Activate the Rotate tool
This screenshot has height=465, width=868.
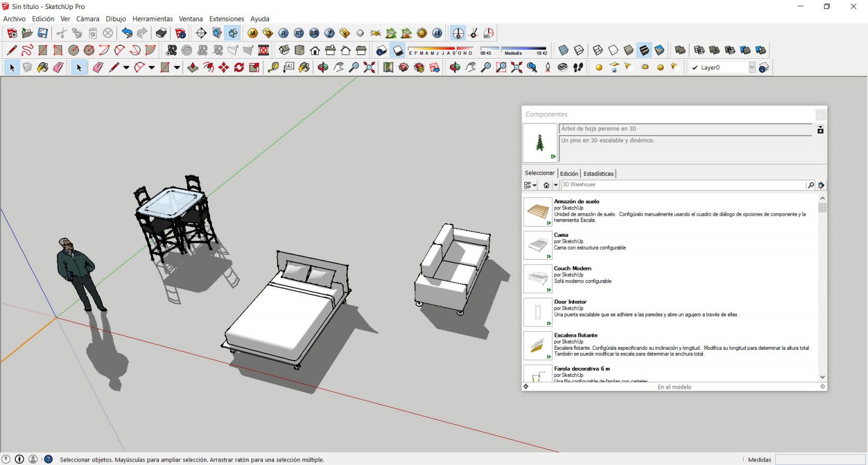pos(239,67)
